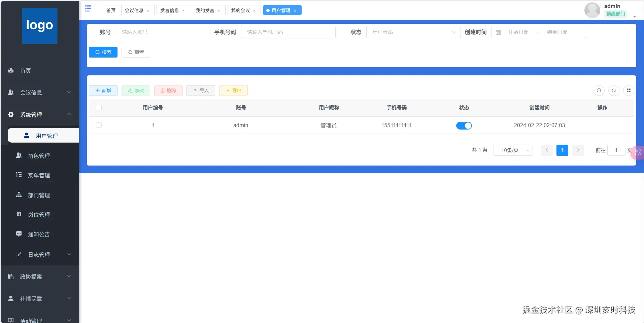Expand the 会议信息 sidebar menu
The width and height of the screenshot is (644, 323).
(69, 93)
